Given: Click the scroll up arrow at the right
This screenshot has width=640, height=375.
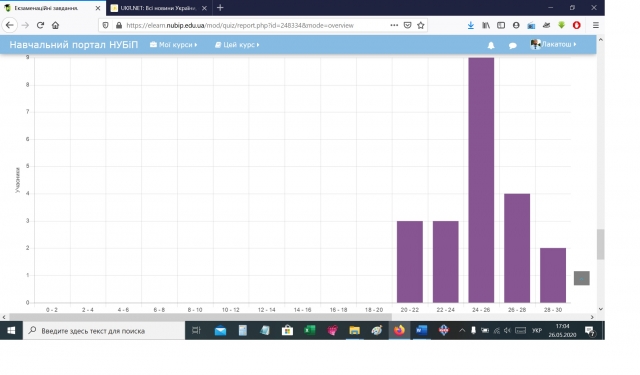Looking at the screenshot, I should point(600,40).
